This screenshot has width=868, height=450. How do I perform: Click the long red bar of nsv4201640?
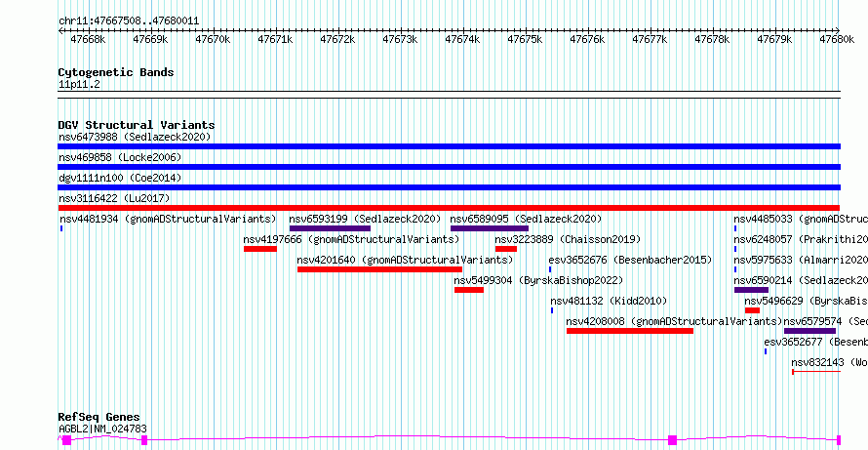pyautogui.click(x=379, y=269)
